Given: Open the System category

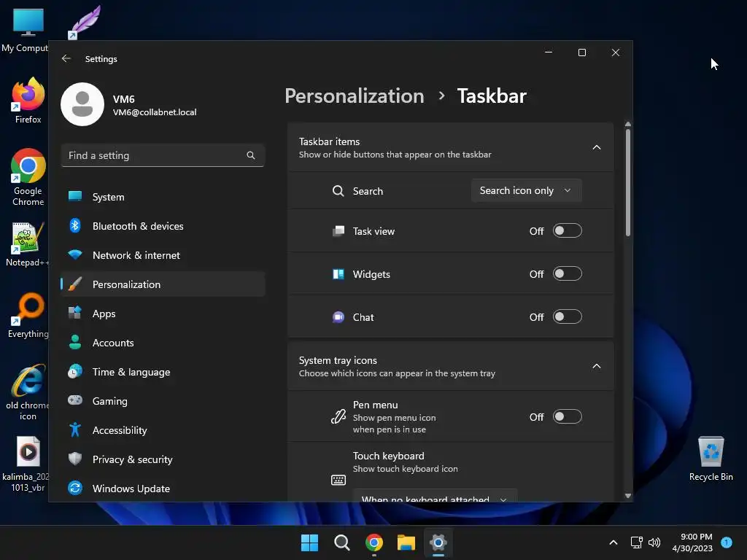Looking at the screenshot, I should click(x=163, y=197).
